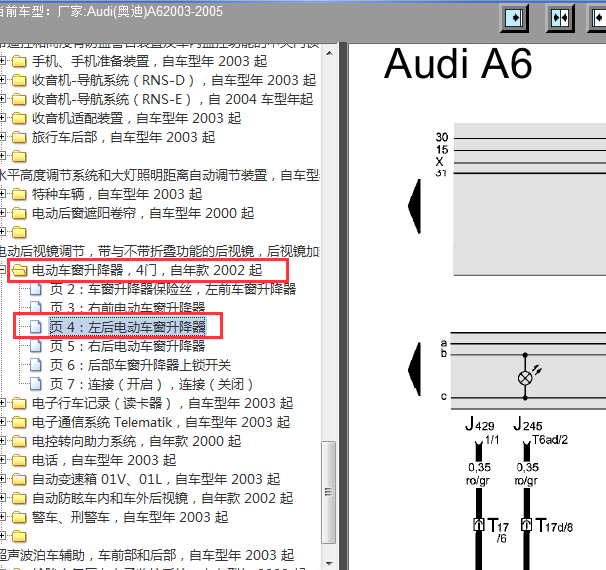Screen dimensions: 606x570
Task: Expand the 收音机-导航系统 (RNS-D) node
Action: click(x=2, y=80)
